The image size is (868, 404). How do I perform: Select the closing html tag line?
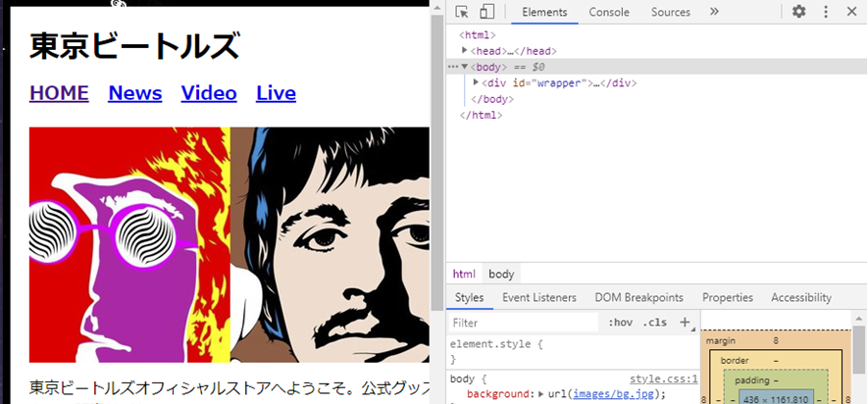481,116
